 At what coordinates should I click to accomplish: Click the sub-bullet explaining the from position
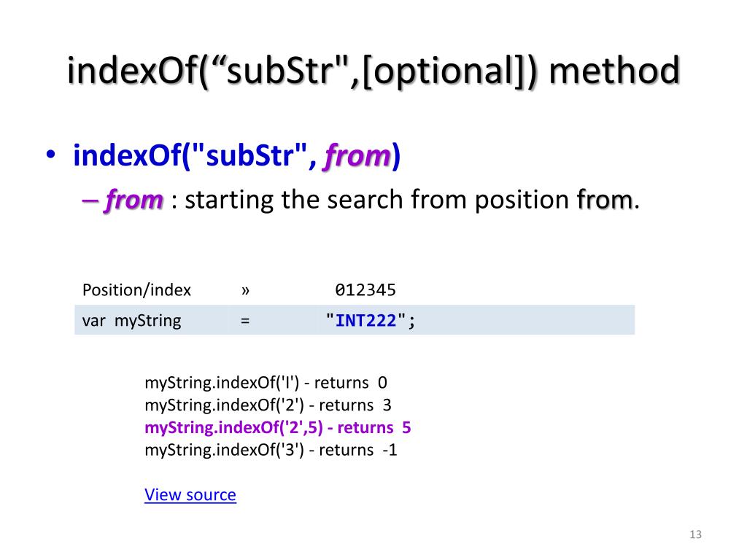click(x=361, y=200)
